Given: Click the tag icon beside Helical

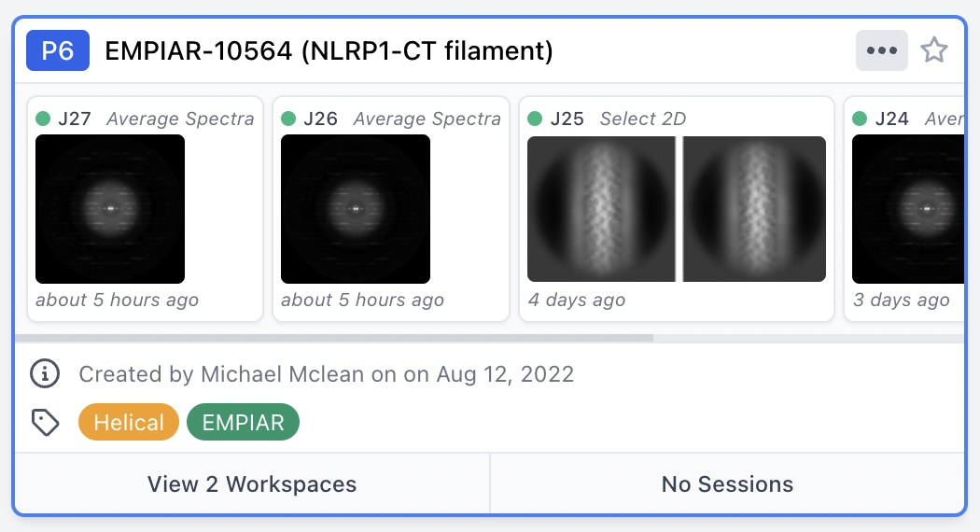Looking at the screenshot, I should 46,423.
